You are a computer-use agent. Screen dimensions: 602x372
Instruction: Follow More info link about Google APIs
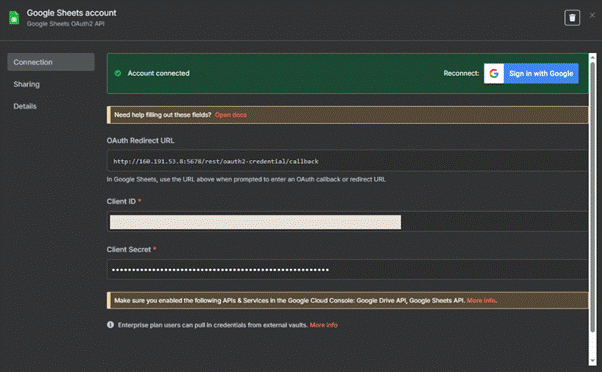(481, 300)
